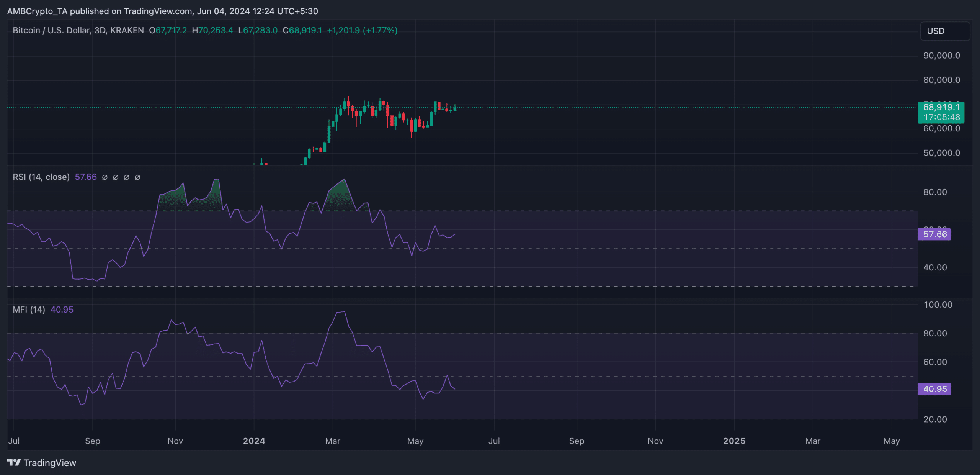Click the MFI value tag 40.95 on axis
This screenshot has height=475, width=980.
click(934, 389)
